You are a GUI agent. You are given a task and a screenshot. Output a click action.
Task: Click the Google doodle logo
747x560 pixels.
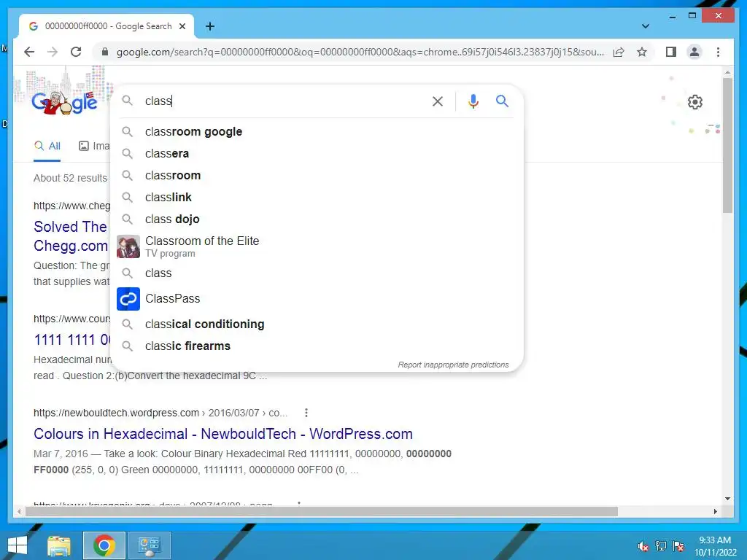point(64,101)
